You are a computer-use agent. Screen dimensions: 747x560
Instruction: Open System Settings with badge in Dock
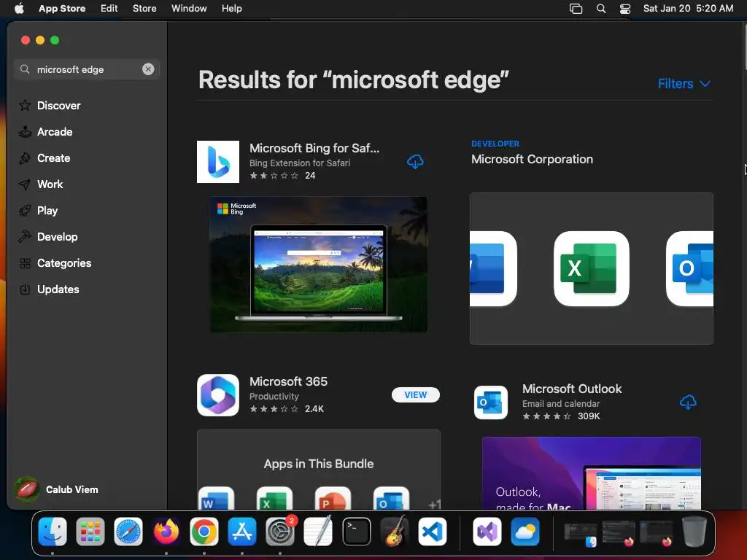point(280,532)
